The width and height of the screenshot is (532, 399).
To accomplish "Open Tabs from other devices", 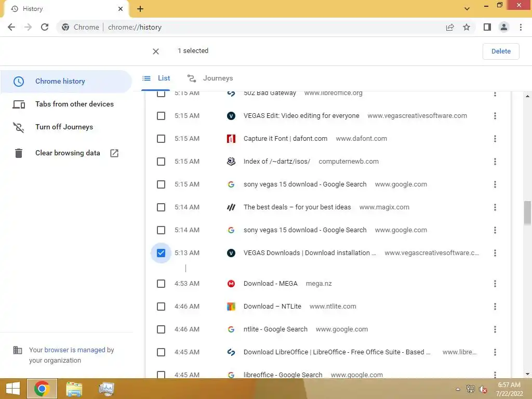I will (66, 104).
